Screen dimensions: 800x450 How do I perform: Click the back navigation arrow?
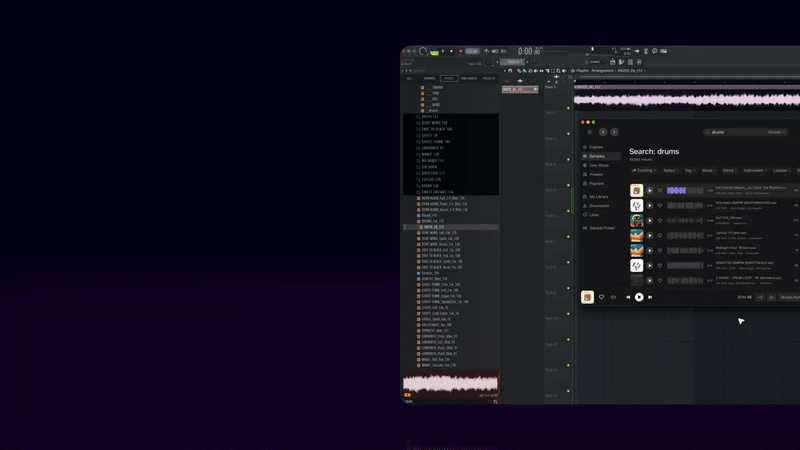coord(603,132)
